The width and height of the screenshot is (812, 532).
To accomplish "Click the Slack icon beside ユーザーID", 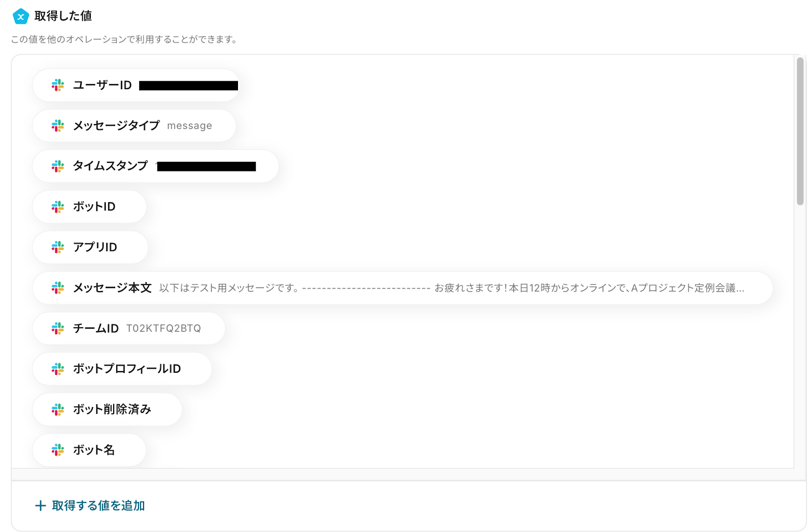I will click(58, 85).
